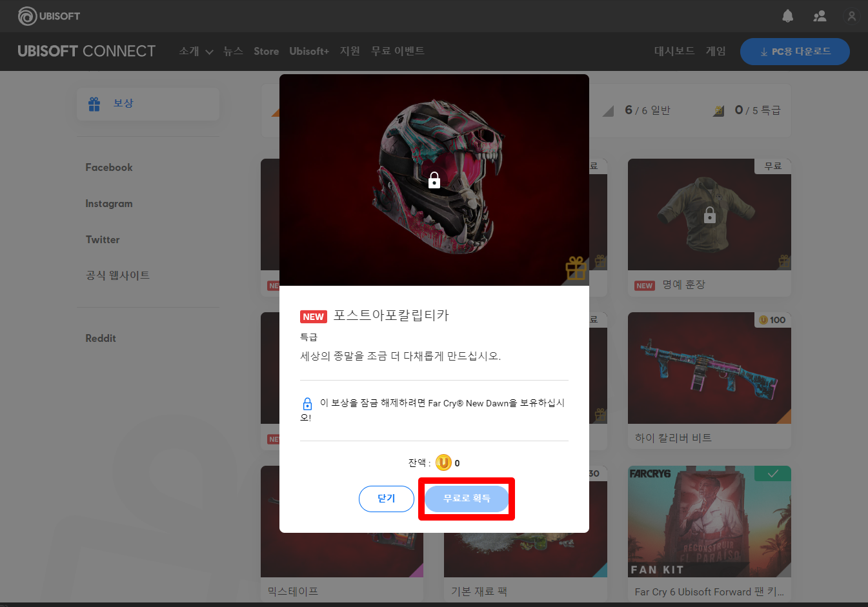Click the helmet reward image

pos(434,180)
